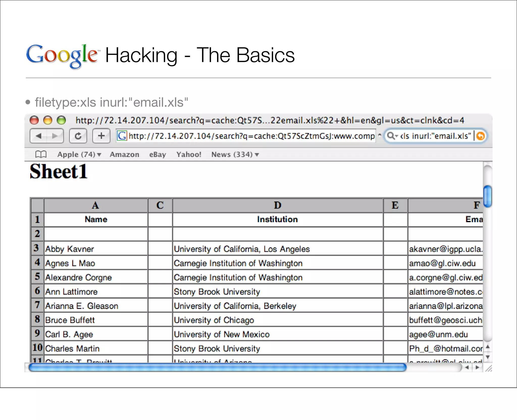
Task: Click the Agnes L Mao cell
Action: (96, 263)
